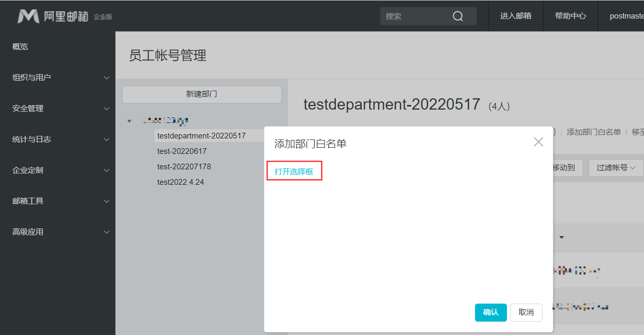Close the 添加部门白名单 dialog
The height and width of the screenshot is (335, 644).
(x=538, y=142)
